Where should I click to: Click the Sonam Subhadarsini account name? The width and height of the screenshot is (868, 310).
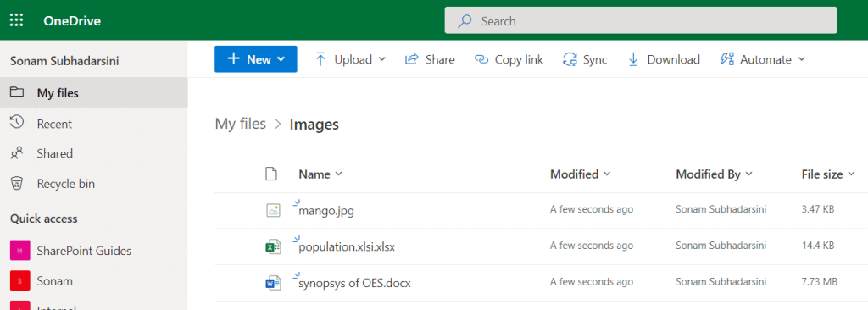coord(64,60)
